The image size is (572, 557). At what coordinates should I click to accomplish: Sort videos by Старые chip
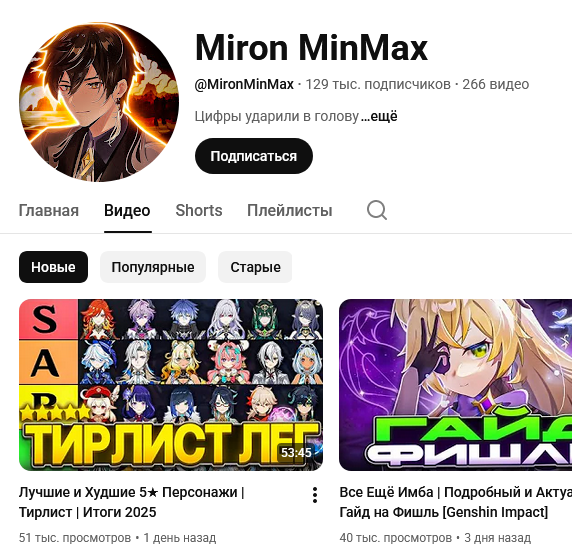pyautogui.click(x=255, y=267)
